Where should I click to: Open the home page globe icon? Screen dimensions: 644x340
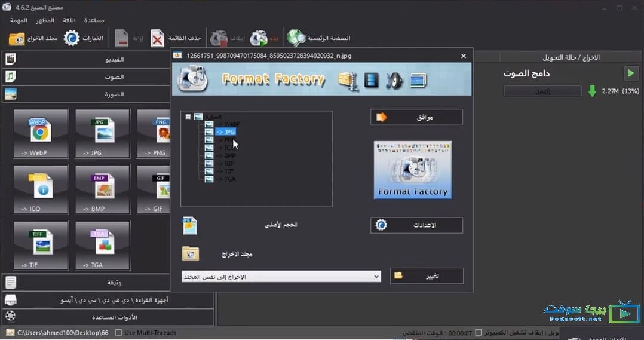(x=296, y=38)
